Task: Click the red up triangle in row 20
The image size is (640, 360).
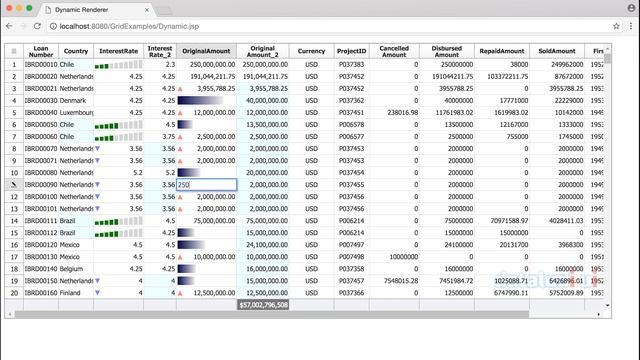Action: tap(180, 293)
